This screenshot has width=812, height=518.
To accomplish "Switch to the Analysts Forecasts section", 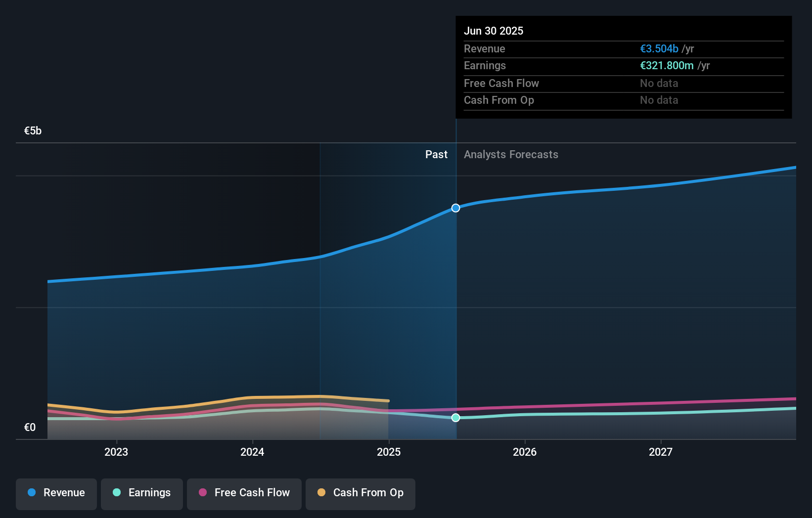I will tap(511, 154).
